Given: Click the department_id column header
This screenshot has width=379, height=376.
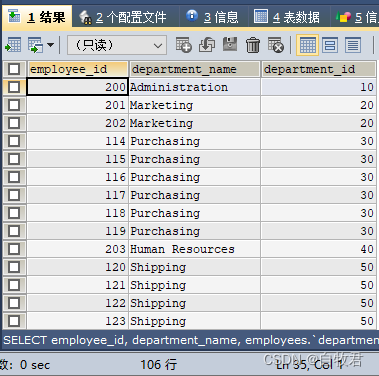Looking at the screenshot, I should tap(319, 69).
